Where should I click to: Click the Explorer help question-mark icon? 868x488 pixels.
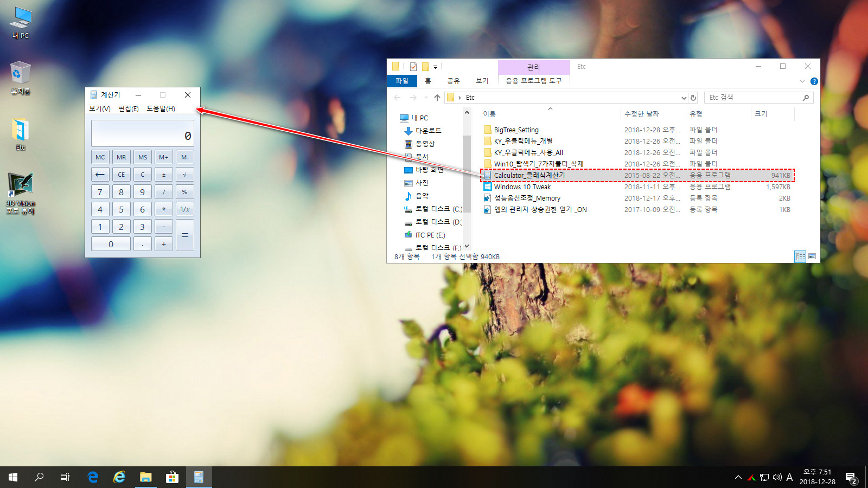pyautogui.click(x=814, y=81)
